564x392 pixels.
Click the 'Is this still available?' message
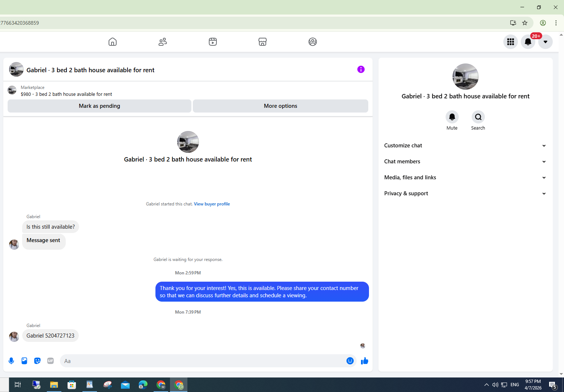tap(50, 227)
